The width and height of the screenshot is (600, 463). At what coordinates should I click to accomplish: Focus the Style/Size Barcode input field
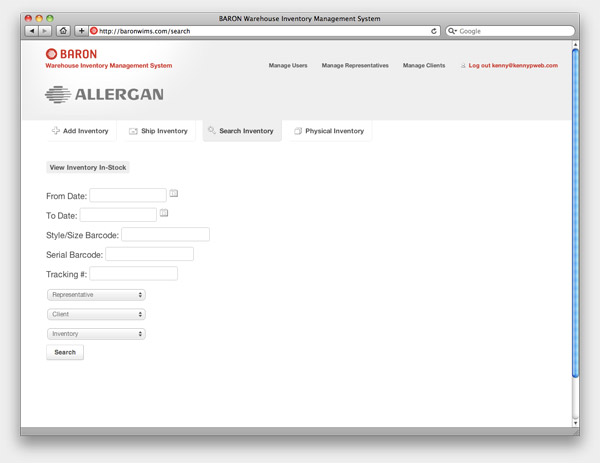click(x=165, y=235)
